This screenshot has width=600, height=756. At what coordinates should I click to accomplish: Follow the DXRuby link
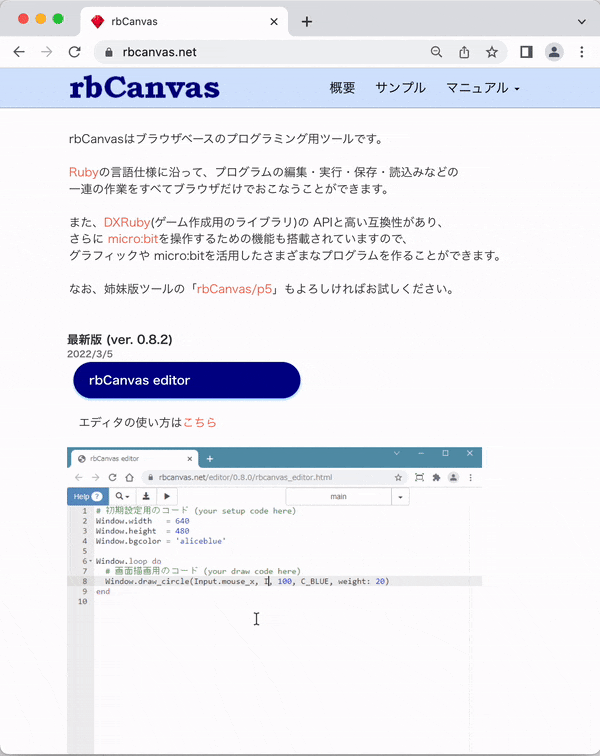click(127, 222)
